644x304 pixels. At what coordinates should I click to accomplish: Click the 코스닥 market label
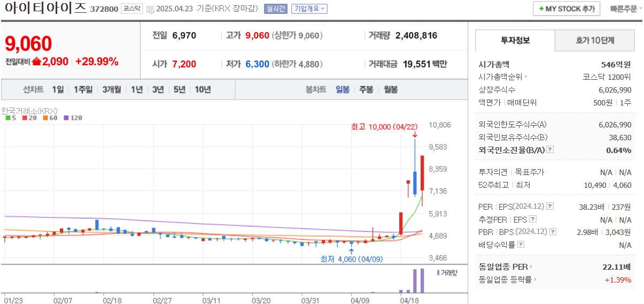coord(132,9)
